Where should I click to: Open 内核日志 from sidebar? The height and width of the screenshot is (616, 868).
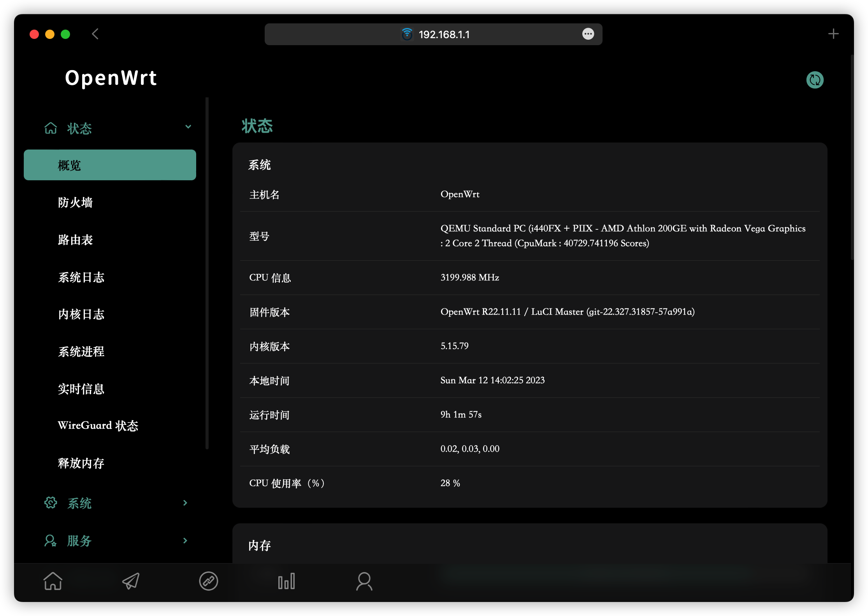[x=81, y=314]
